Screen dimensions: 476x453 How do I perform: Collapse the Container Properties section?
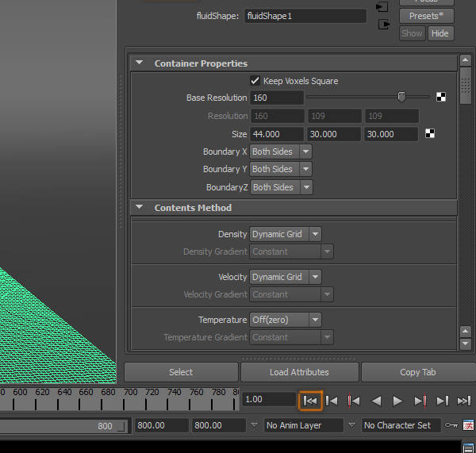(140, 63)
